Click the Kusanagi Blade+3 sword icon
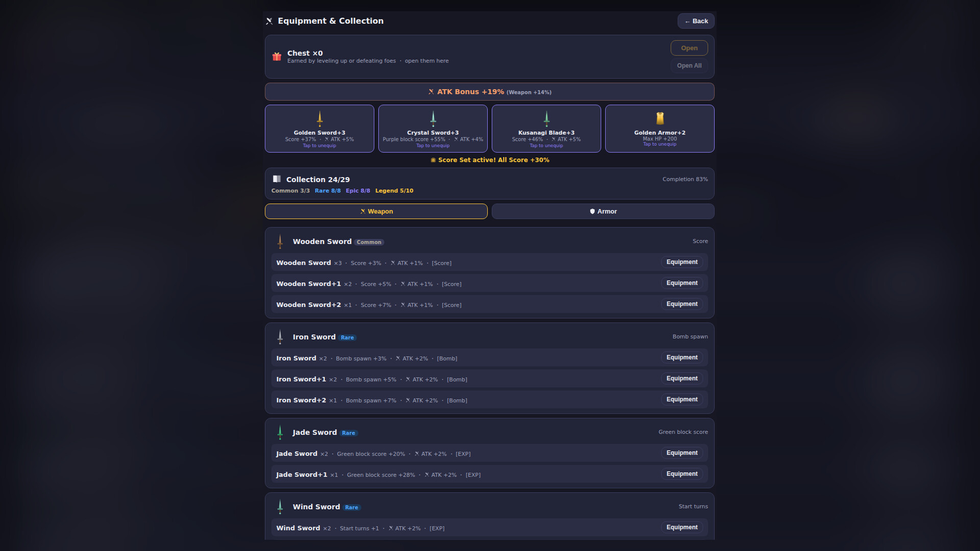Image resolution: width=980 pixels, height=551 pixels. click(x=546, y=119)
